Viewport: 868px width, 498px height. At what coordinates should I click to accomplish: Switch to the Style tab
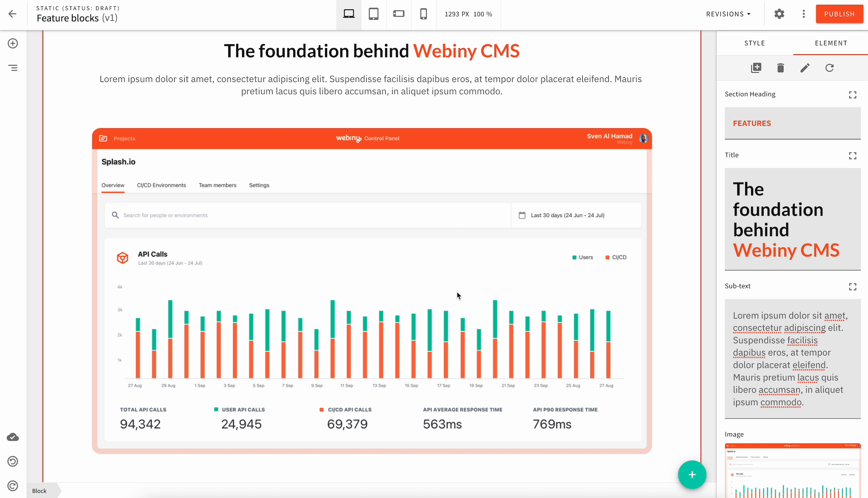(x=755, y=43)
